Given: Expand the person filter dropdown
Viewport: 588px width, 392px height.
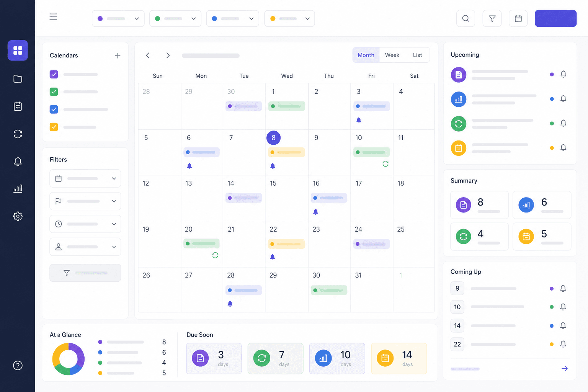Looking at the screenshot, I should pyautogui.click(x=85, y=247).
